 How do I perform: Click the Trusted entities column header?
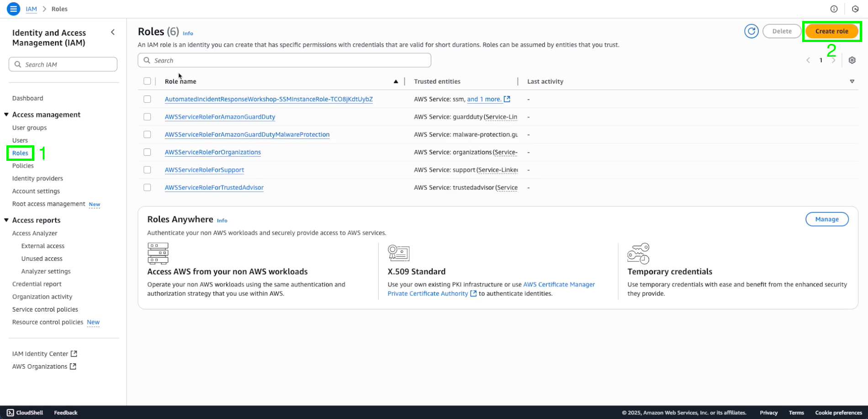pos(437,81)
